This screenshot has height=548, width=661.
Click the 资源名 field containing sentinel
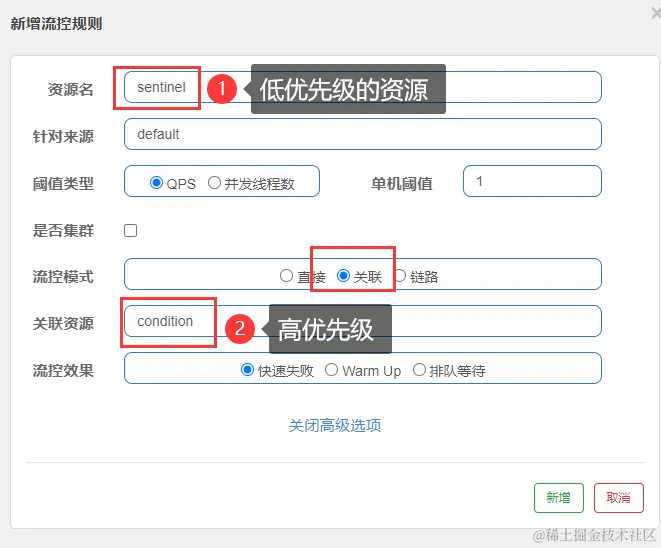click(x=363, y=87)
